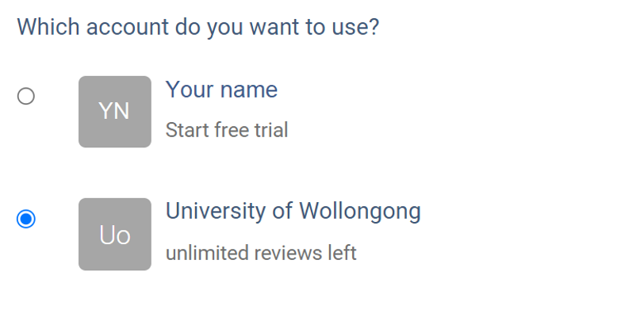Click the Your name account label
Viewport: 644px width, 325px height.
[x=221, y=90]
